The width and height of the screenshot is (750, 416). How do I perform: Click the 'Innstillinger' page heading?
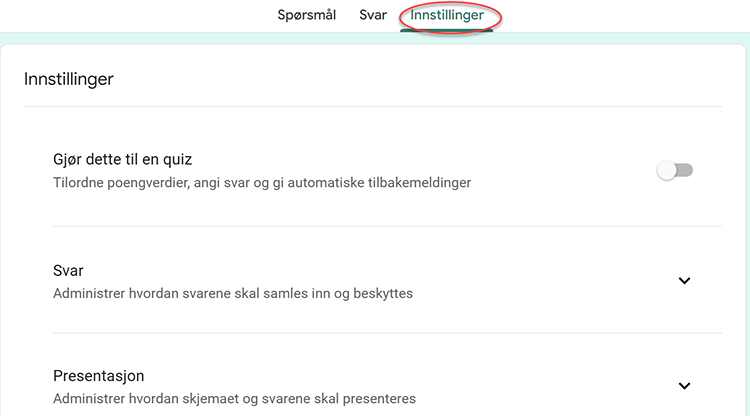pos(69,79)
